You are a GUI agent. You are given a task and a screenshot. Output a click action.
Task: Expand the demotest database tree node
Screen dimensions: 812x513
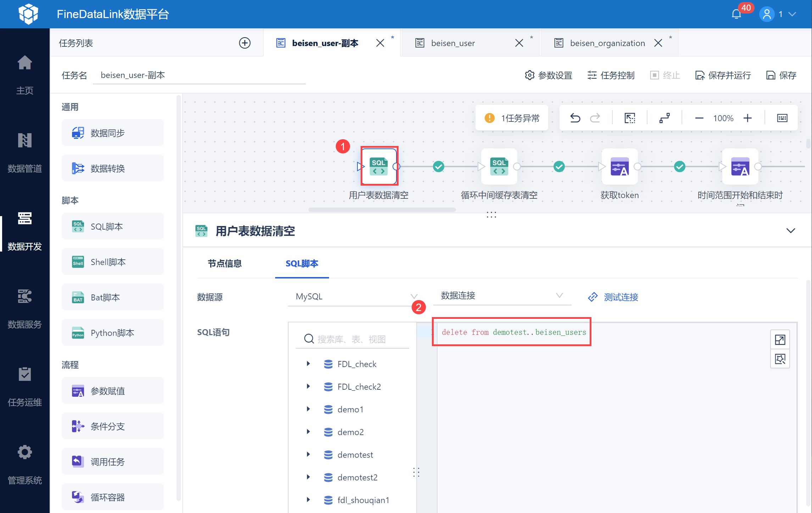tap(308, 455)
